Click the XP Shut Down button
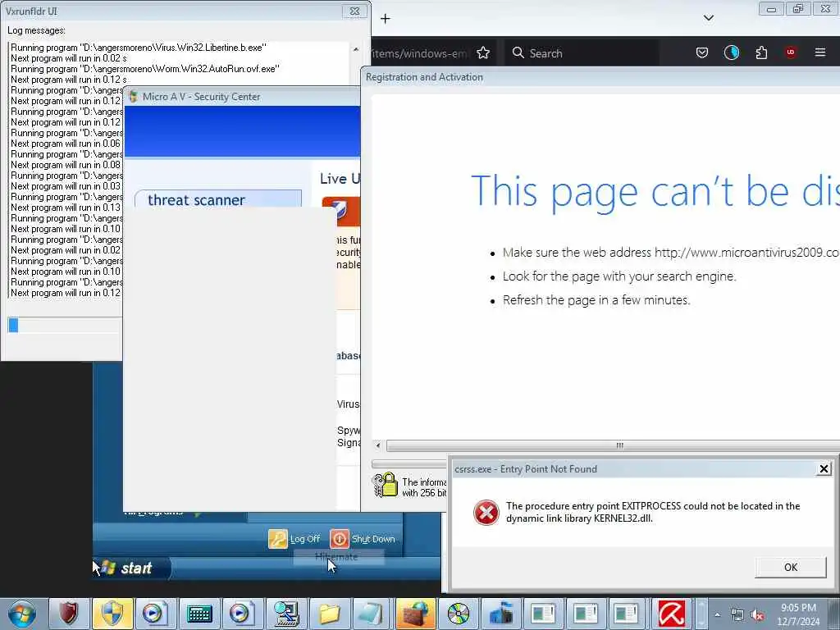This screenshot has width=840, height=630. [x=363, y=539]
